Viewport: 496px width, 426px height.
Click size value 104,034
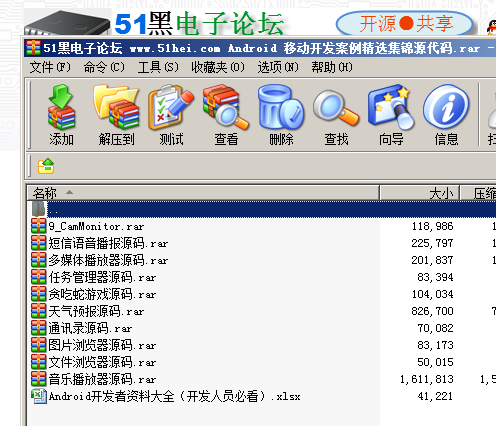[x=432, y=294]
